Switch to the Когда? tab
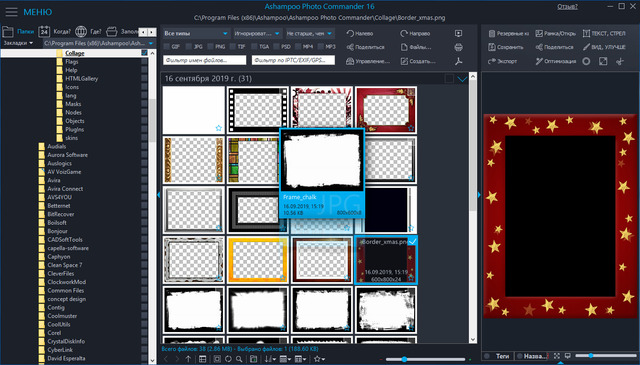 pyautogui.click(x=54, y=31)
